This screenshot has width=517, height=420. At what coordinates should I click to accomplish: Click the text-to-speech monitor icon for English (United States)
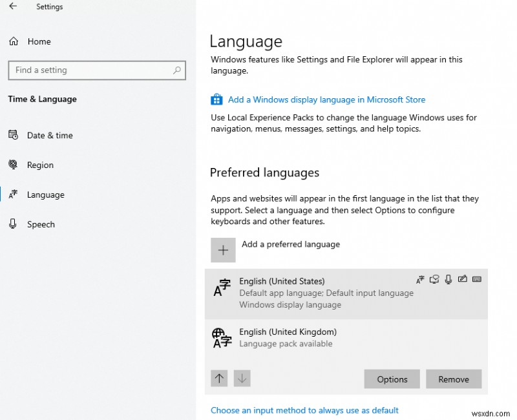434,279
